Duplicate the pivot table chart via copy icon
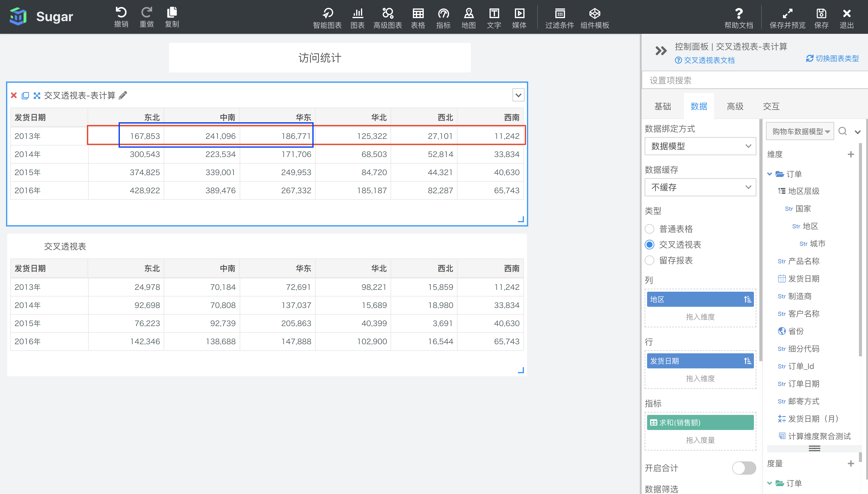Image resolution: width=868 pixels, height=494 pixels. click(25, 96)
